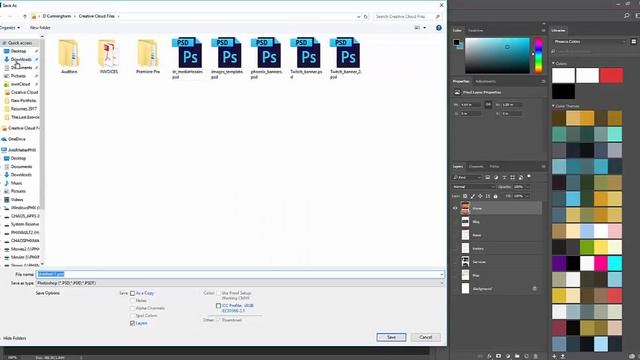Click the type layer filter icon in Layers

[504, 178]
